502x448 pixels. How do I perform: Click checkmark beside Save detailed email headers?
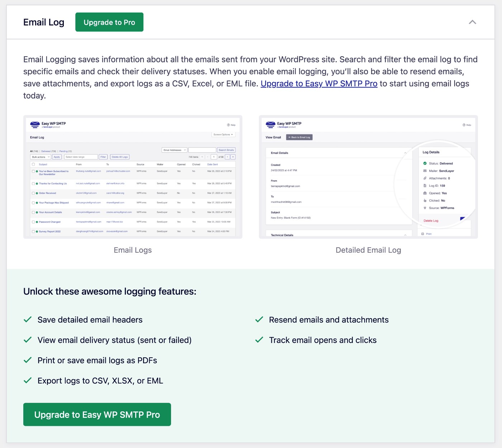tap(28, 319)
